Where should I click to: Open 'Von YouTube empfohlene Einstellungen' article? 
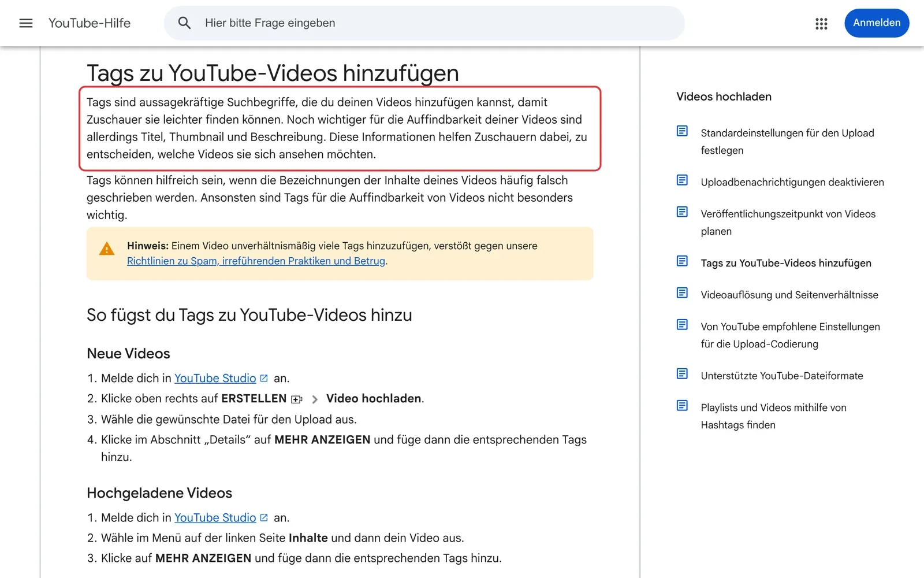tap(790, 335)
